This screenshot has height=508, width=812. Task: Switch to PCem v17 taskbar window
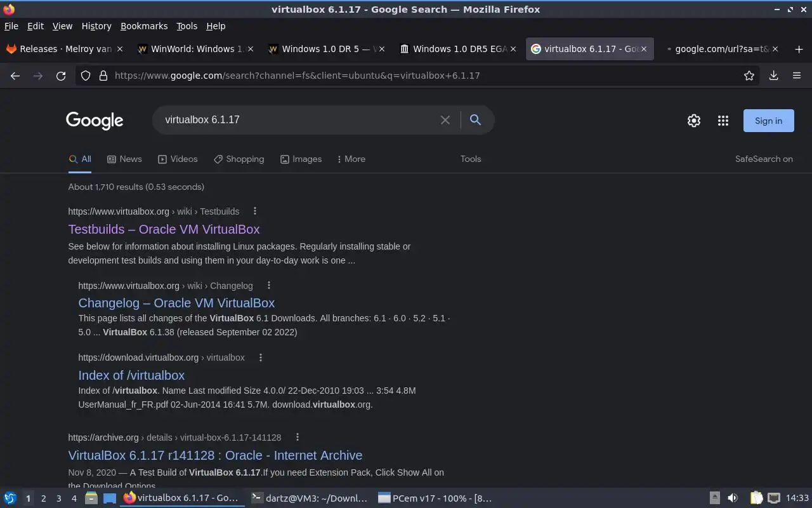[435, 498]
